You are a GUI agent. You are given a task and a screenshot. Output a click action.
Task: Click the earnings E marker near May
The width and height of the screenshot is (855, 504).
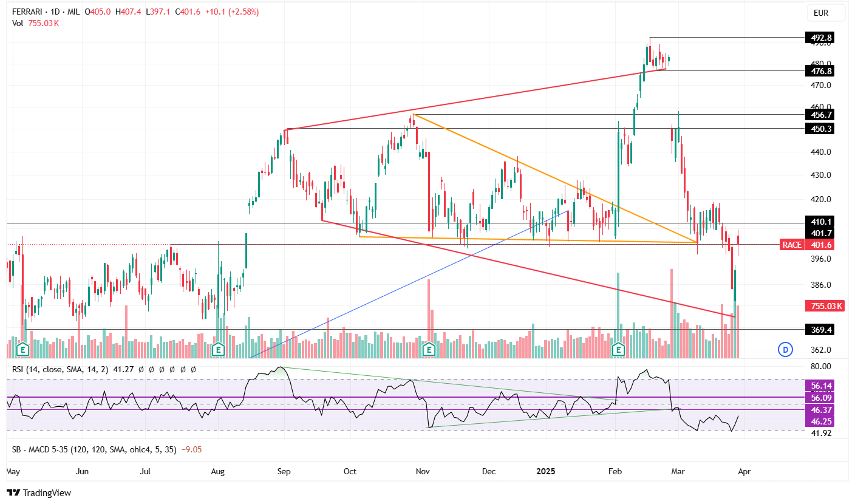tap(23, 349)
